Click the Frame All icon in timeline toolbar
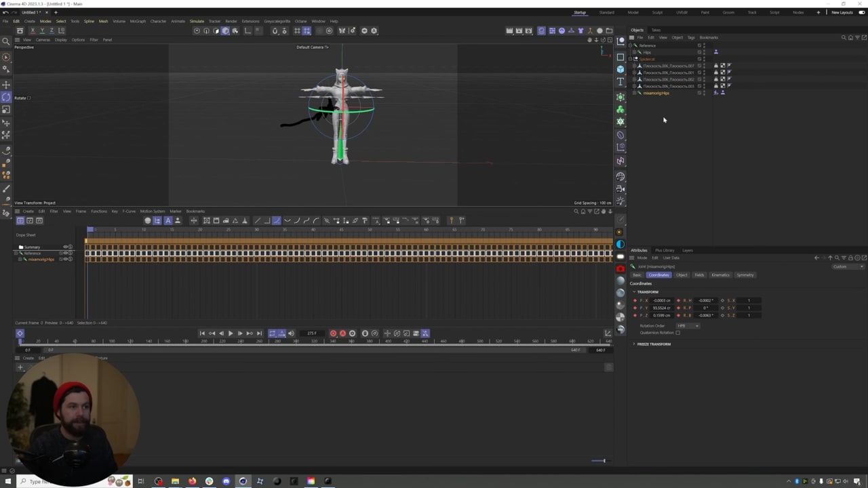Image resolution: width=868 pixels, height=488 pixels. point(207,220)
